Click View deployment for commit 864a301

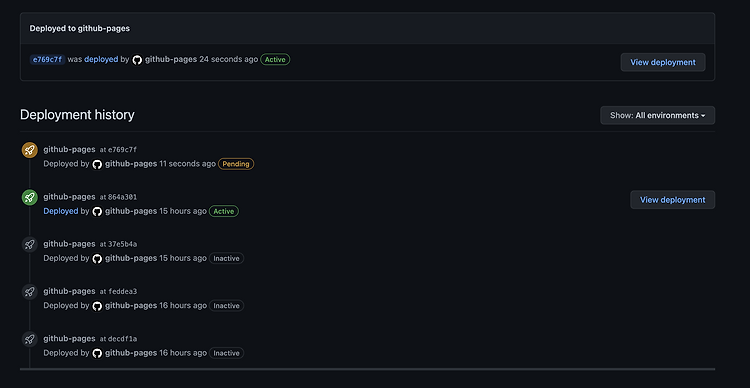(x=673, y=200)
